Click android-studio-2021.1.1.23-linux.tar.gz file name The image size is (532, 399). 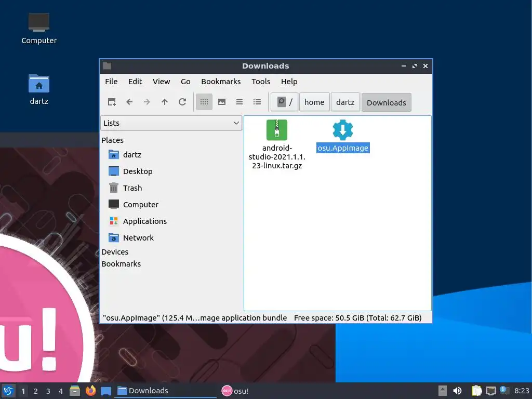[277, 157]
